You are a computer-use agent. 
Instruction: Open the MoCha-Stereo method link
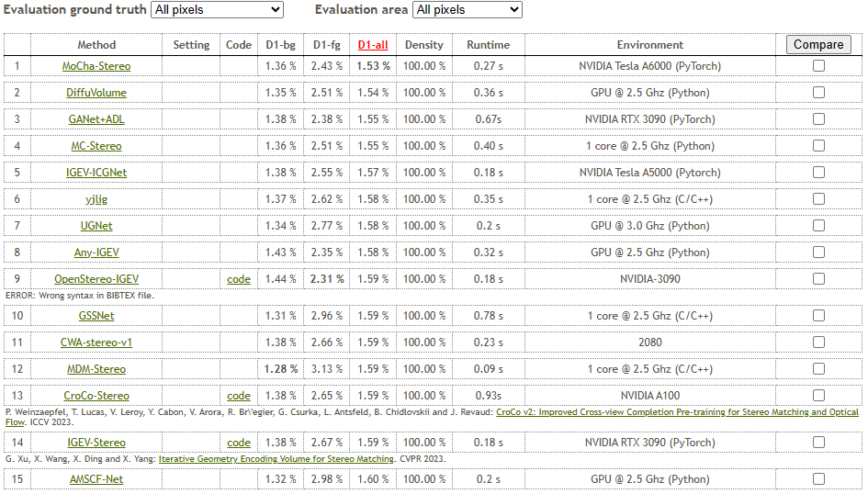96,66
